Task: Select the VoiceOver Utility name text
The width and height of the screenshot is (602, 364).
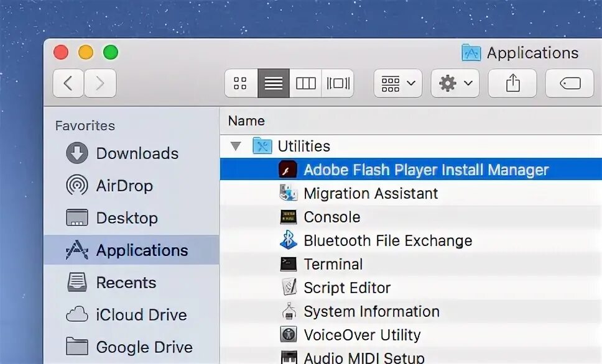Action: (x=362, y=335)
